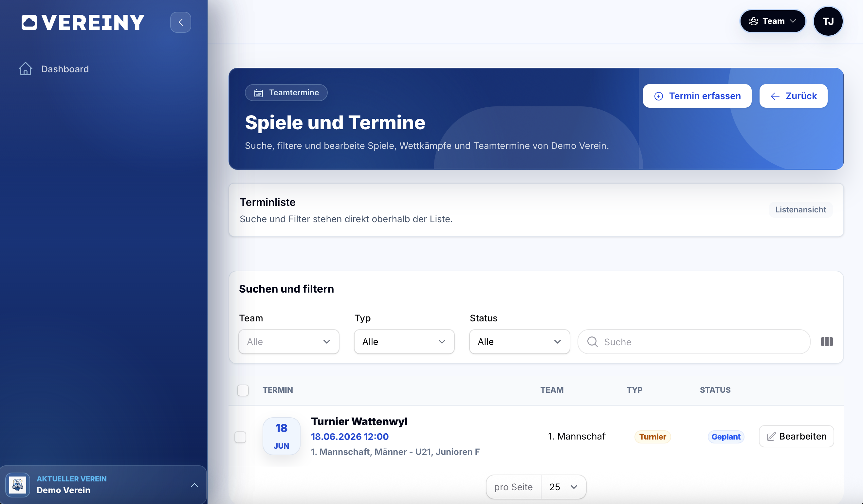863x504 pixels.
Task: Open the column visibility icon
Action: (x=827, y=341)
